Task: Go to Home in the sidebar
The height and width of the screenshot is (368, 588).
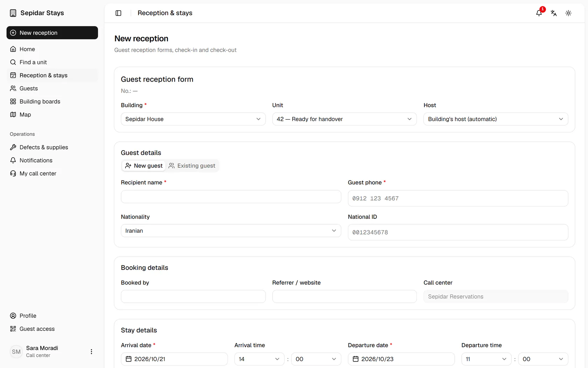Action: pos(52,49)
